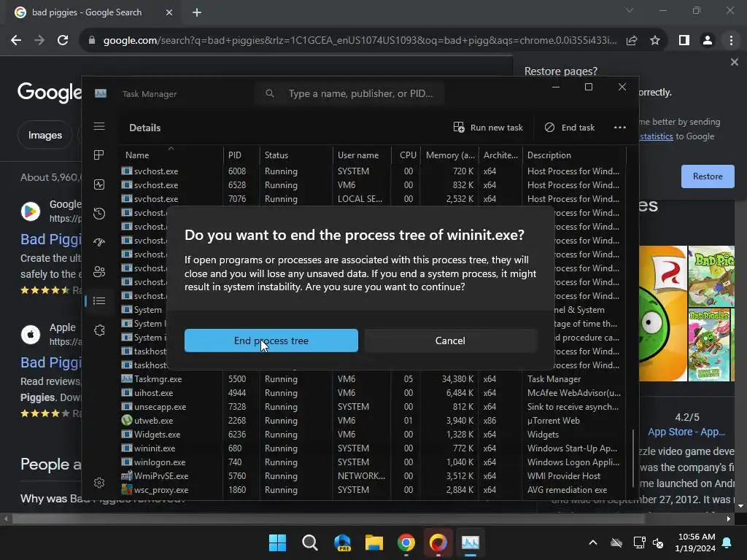Select svchost.exe with PID 6008
This screenshot has height=560, width=747.
pyautogui.click(x=373, y=171)
